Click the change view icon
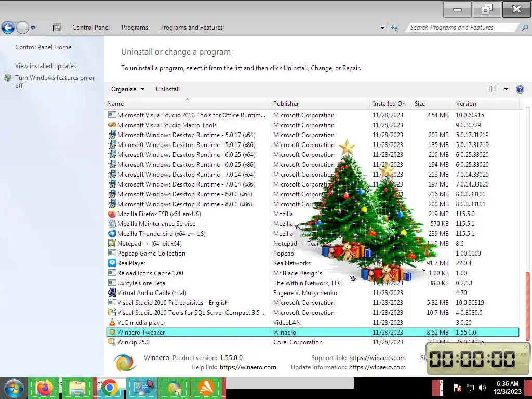Screen dimensions: 532x399 click(x=494, y=89)
